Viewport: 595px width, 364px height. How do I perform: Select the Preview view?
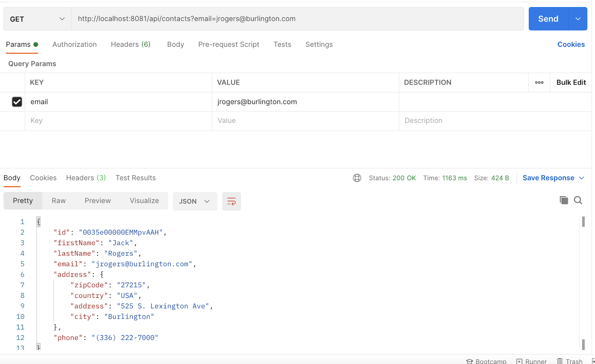point(98,201)
